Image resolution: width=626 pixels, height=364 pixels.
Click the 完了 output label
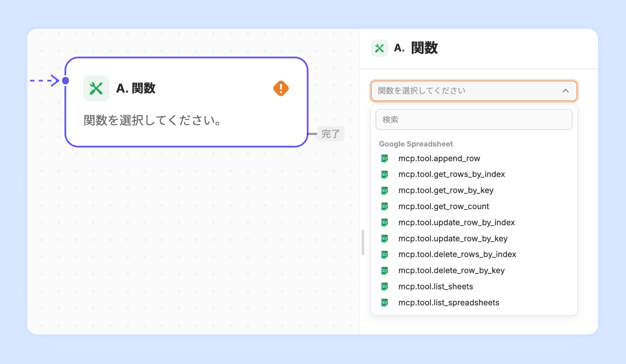point(330,134)
